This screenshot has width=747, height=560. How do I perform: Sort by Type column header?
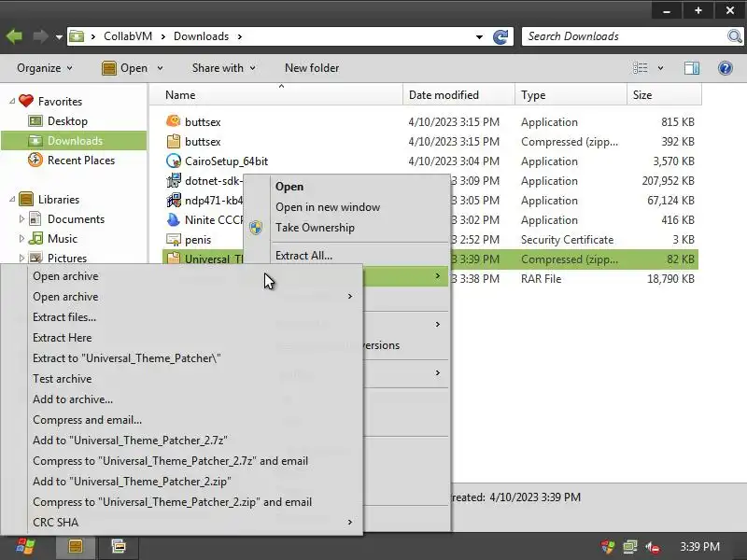tap(571, 95)
